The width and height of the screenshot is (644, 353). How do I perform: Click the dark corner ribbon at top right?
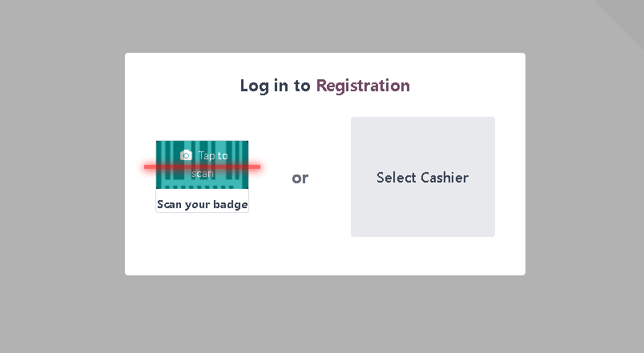coord(627,14)
